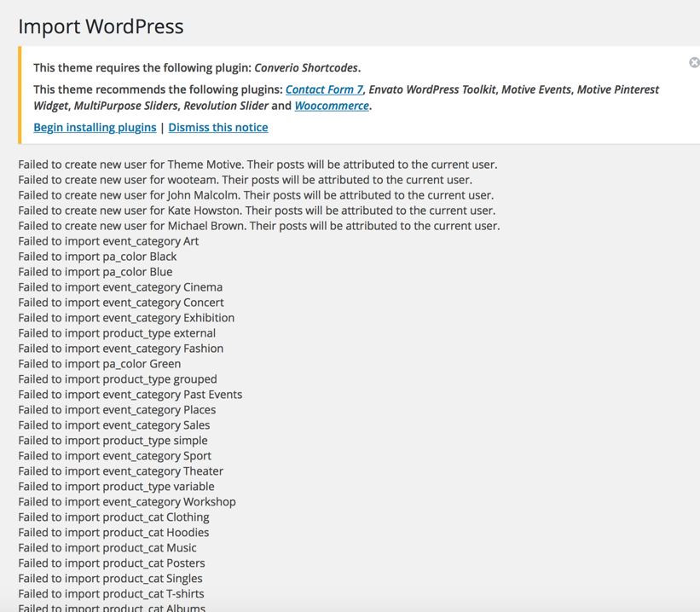The width and height of the screenshot is (700, 612).
Task: Click 'Failed to import event_category Past Events'
Action: pos(130,395)
